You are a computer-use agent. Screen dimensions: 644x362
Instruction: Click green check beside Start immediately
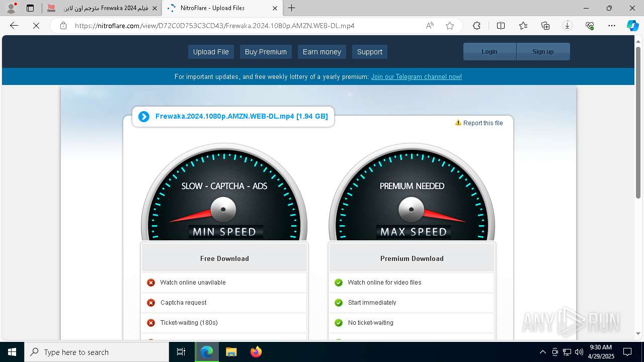[x=339, y=303]
